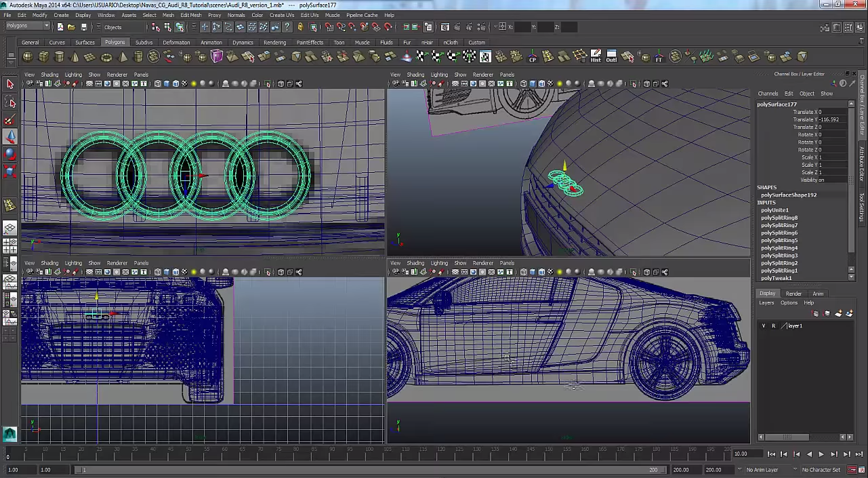This screenshot has height=478, width=868.
Task: Open the No Anim Layer dropdown
Action: [x=762, y=470]
